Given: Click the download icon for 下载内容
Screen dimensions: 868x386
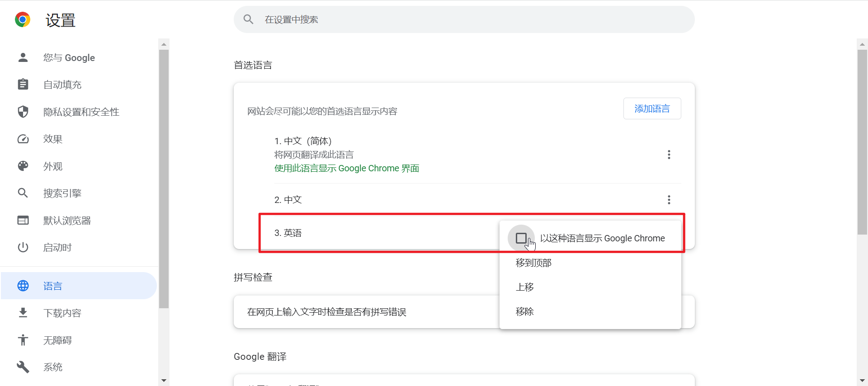Looking at the screenshot, I should pyautogui.click(x=23, y=313).
